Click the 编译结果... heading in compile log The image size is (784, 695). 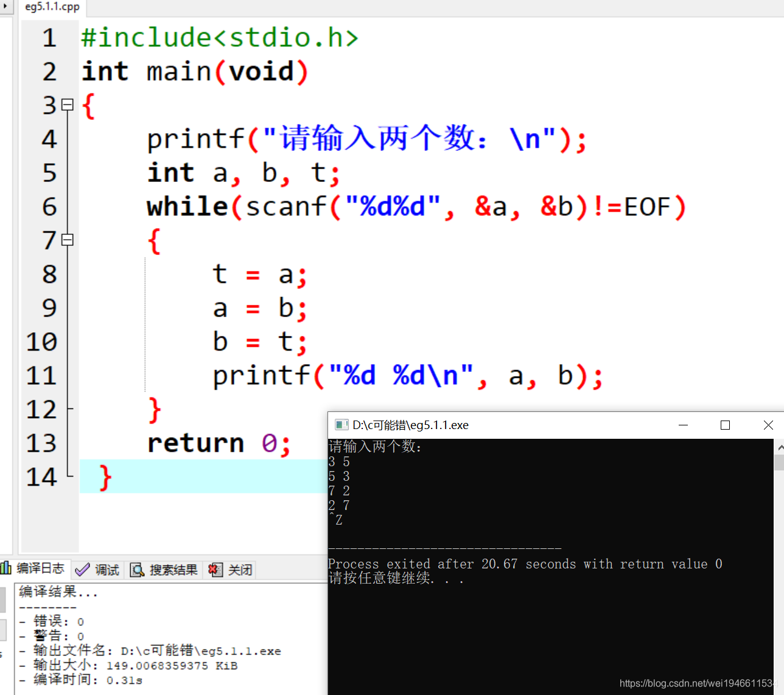pos(58,592)
